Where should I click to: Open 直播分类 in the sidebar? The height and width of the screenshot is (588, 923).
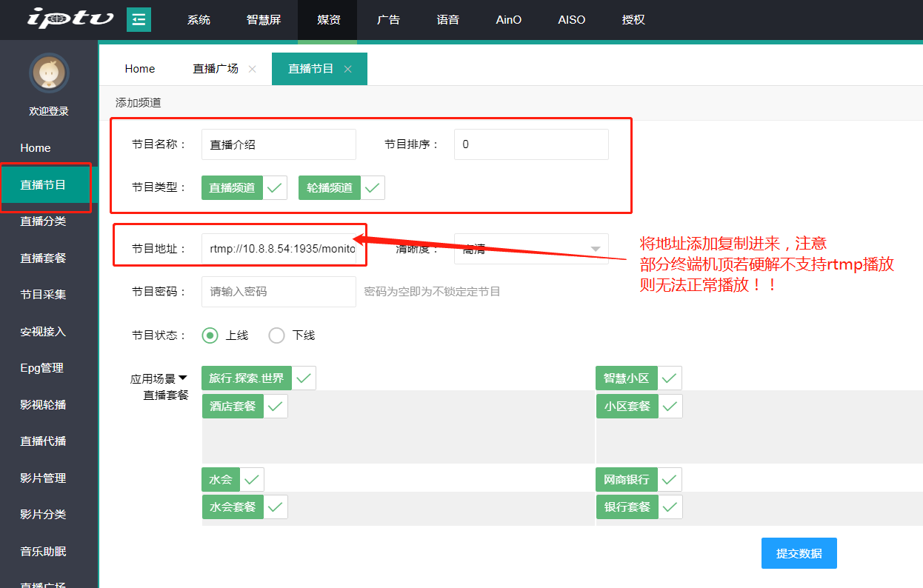[x=43, y=221]
